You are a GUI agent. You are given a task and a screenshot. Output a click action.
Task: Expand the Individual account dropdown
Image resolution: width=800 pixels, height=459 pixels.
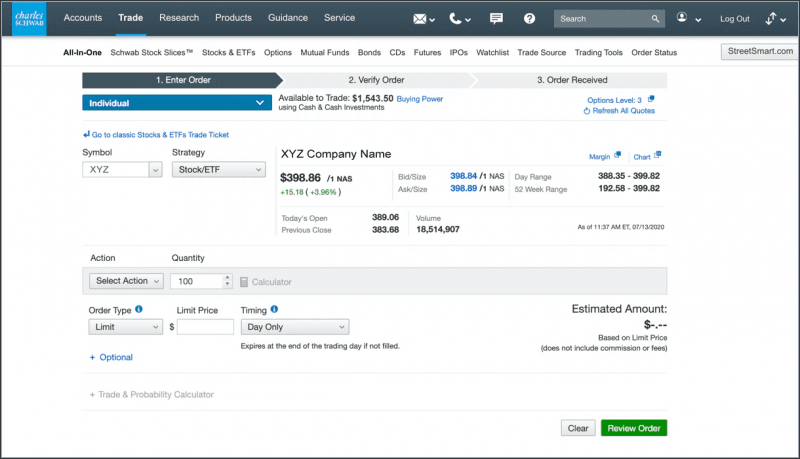[x=177, y=103]
